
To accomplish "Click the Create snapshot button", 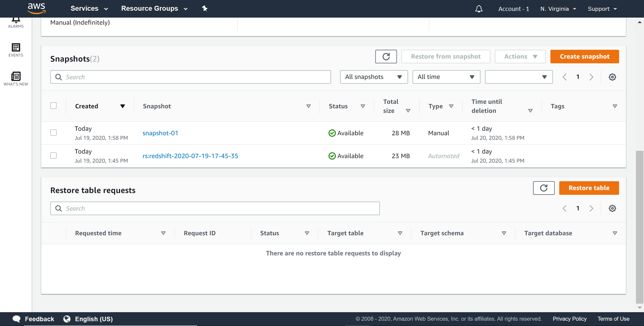I will [584, 56].
